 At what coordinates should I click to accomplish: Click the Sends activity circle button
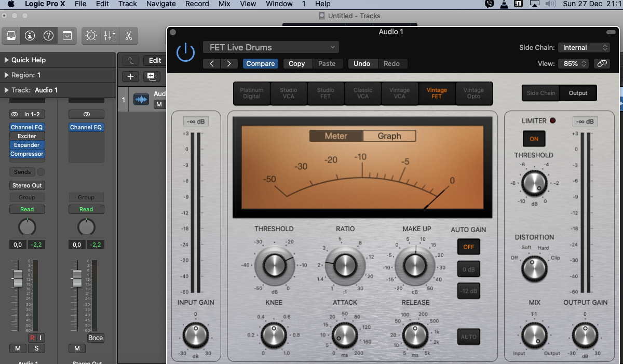pos(41,172)
